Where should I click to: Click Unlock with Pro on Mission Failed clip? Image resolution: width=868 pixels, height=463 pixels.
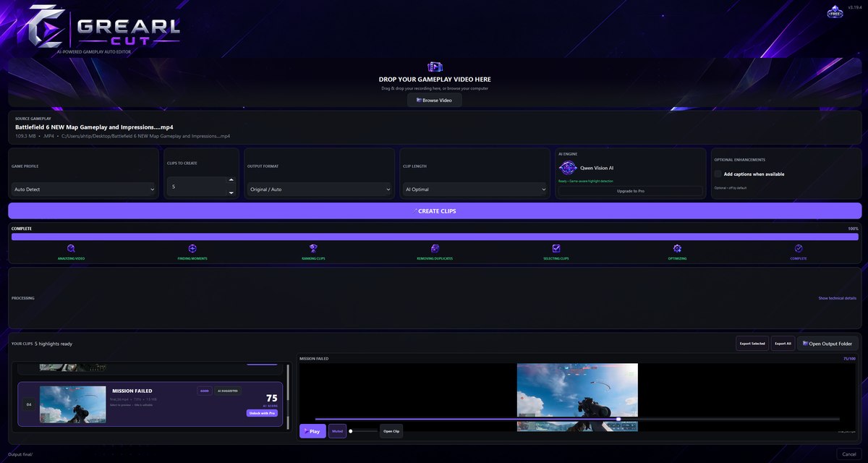[x=262, y=413]
